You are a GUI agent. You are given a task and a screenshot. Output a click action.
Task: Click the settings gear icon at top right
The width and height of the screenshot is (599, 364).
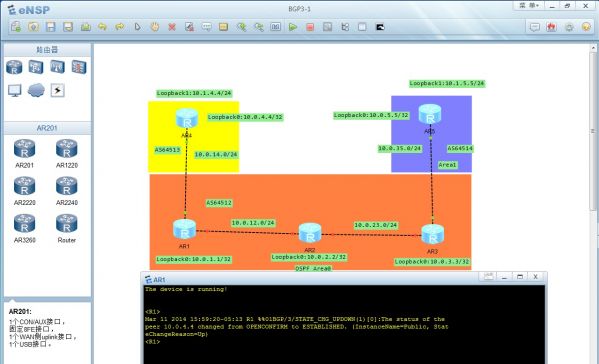click(569, 27)
